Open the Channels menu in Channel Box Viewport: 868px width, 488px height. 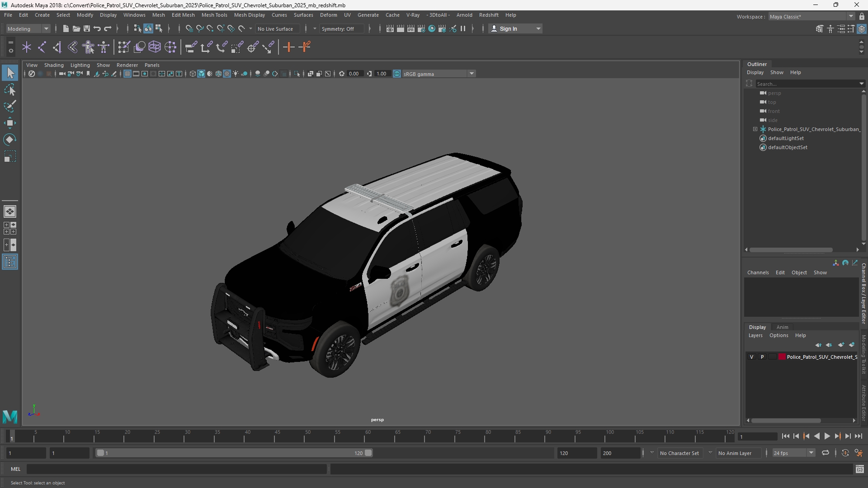[758, 272]
